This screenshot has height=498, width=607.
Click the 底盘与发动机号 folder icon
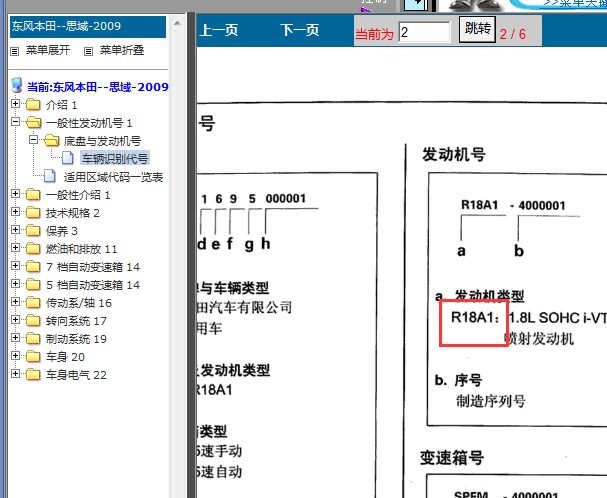pos(51,141)
